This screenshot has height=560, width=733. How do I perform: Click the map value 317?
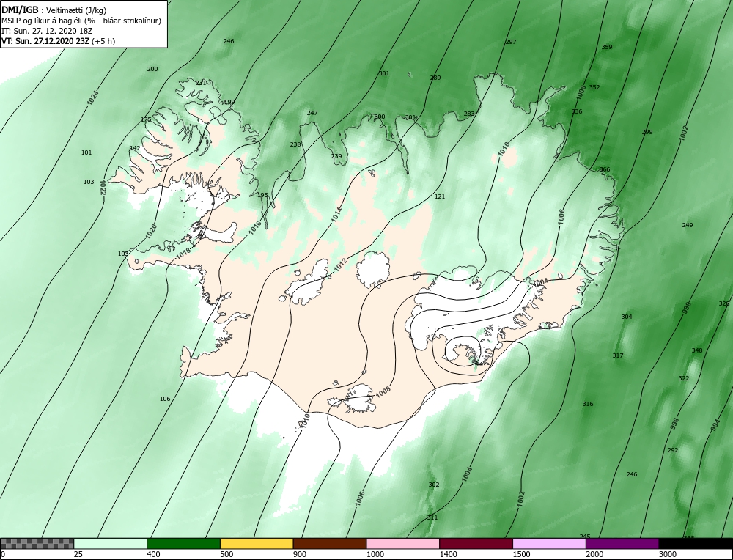(618, 355)
